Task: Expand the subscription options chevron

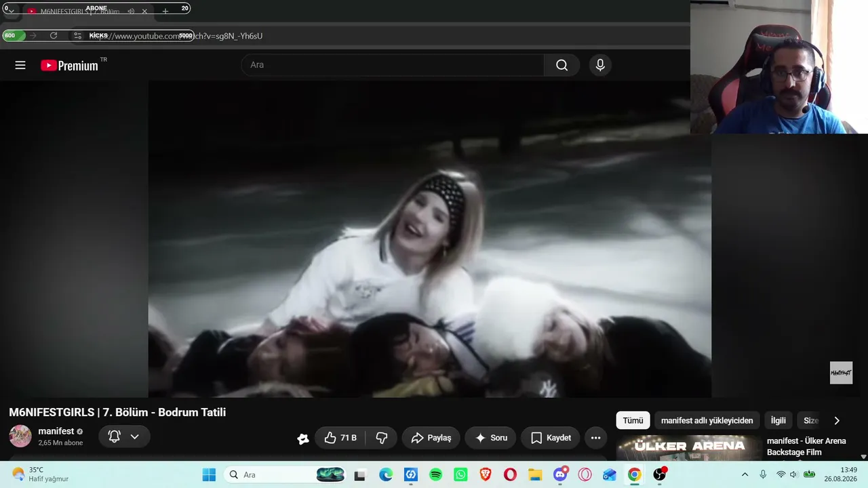Action: pos(135,436)
